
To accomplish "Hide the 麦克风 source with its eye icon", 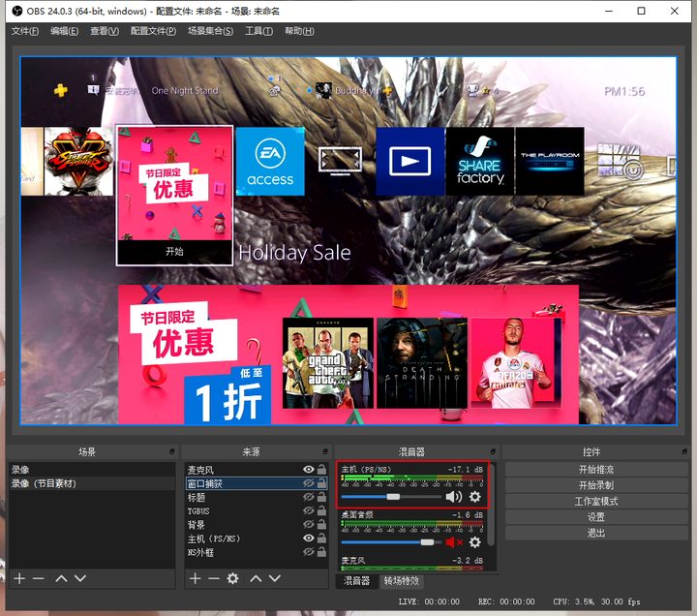I will 309,469.
